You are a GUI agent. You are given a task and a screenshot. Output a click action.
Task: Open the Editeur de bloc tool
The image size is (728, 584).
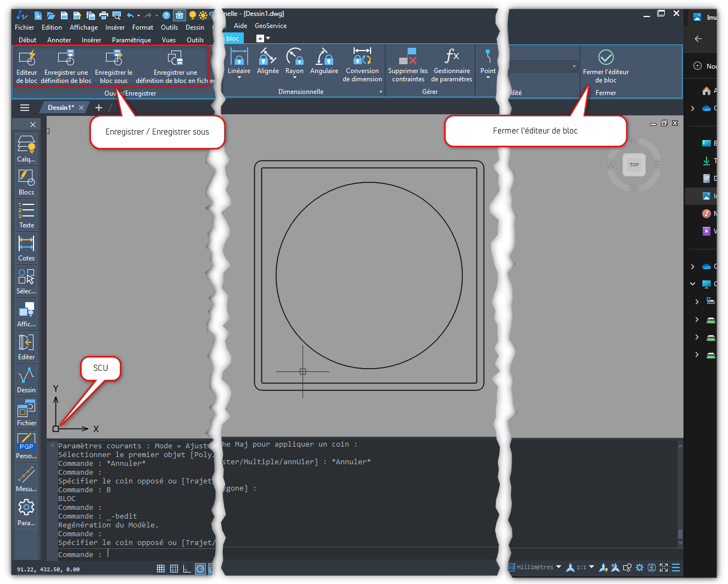click(x=26, y=66)
